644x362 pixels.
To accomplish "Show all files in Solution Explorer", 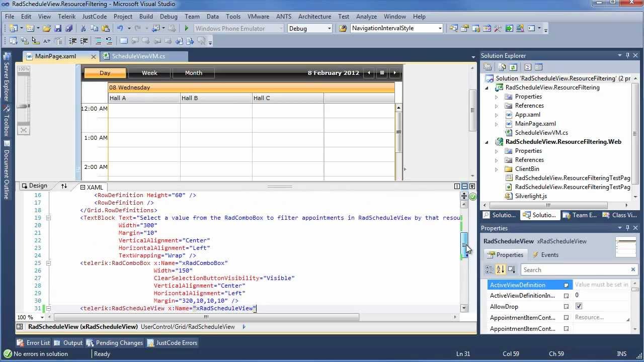I will [502, 67].
